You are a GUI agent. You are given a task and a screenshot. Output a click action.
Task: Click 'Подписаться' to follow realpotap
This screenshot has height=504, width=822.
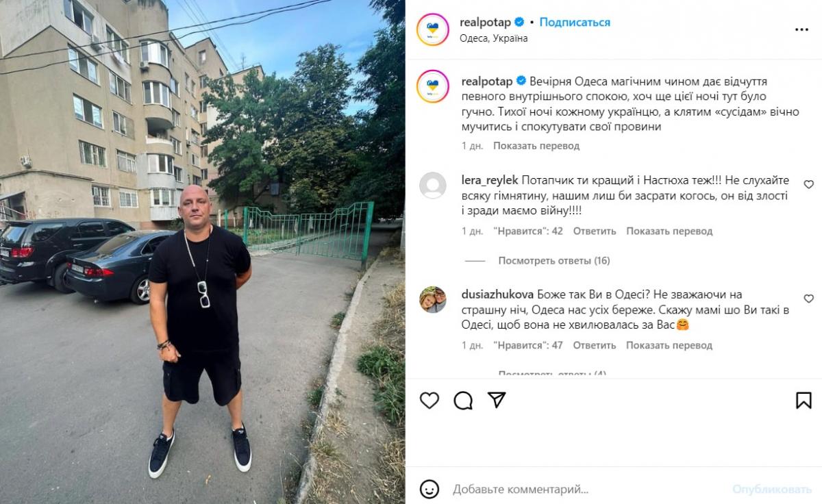pos(575,23)
